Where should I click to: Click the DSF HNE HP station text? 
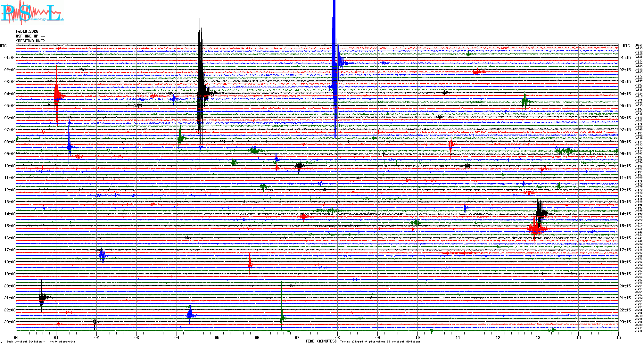[x=30, y=36]
